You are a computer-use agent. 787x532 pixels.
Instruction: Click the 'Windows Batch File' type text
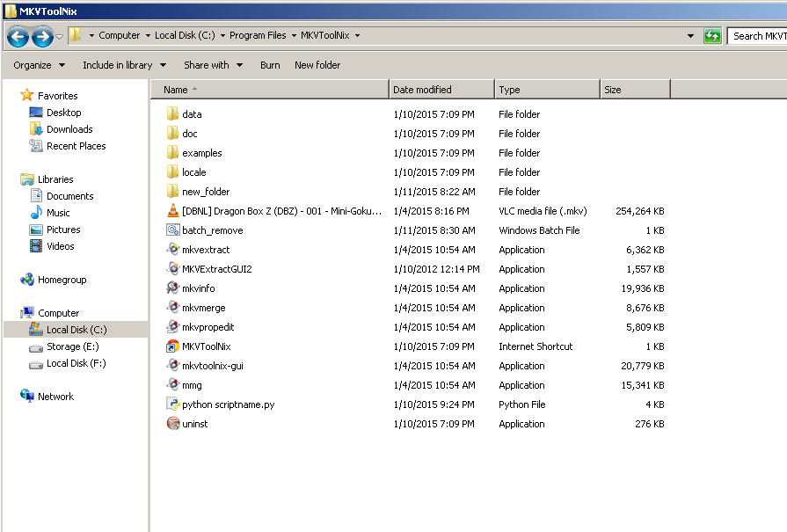(539, 230)
